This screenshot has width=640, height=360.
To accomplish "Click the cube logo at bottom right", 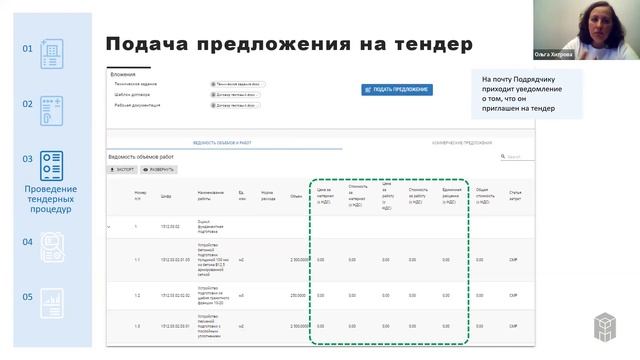I will (605, 327).
